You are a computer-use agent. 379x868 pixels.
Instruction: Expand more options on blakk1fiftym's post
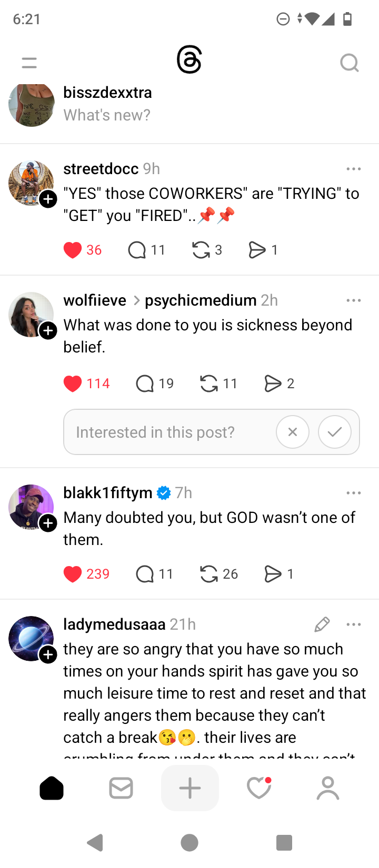(x=354, y=493)
